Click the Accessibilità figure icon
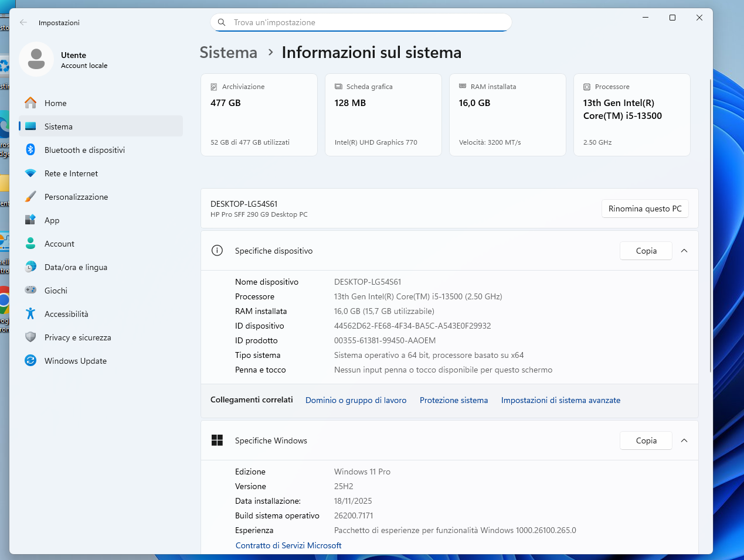 pyautogui.click(x=30, y=314)
